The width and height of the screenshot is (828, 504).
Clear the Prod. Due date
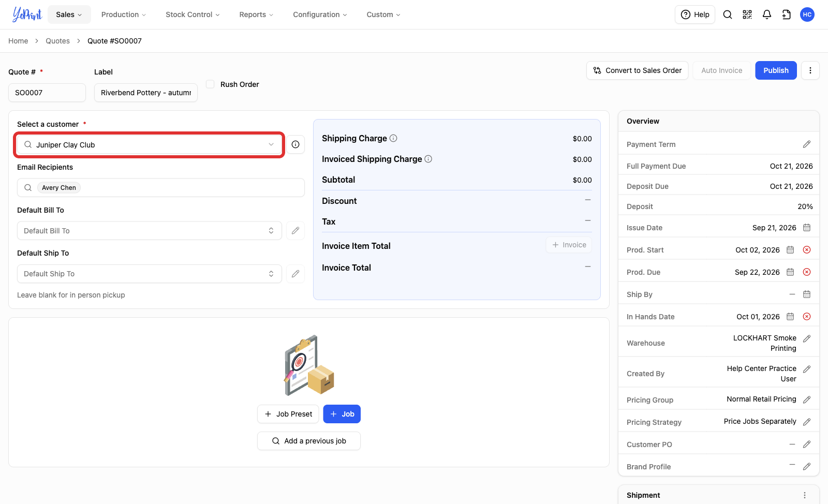[807, 272]
